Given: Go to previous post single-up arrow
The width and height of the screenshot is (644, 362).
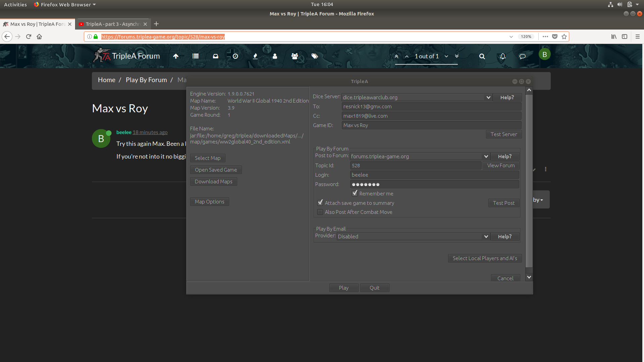Looking at the screenshot, I should [407, 56].
